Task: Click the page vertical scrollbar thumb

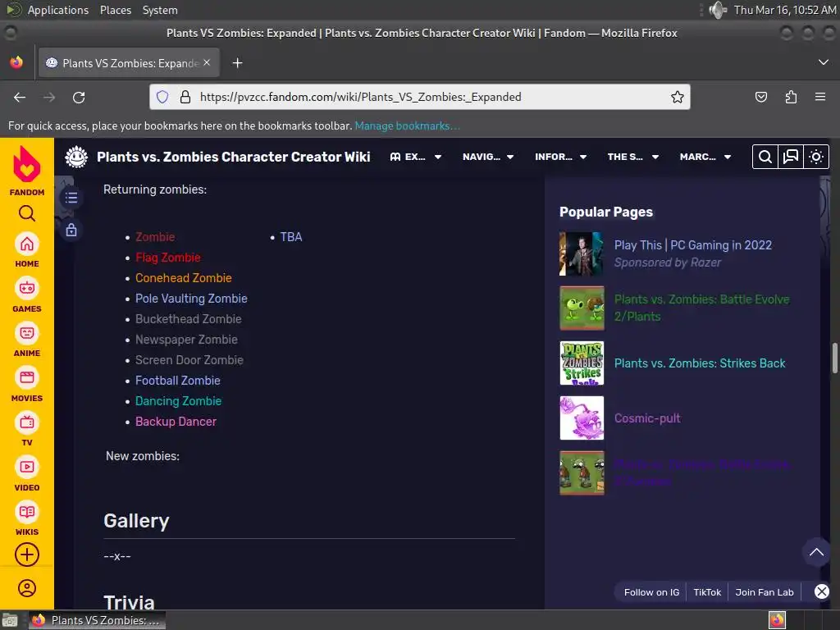Action: pos(834,358)
